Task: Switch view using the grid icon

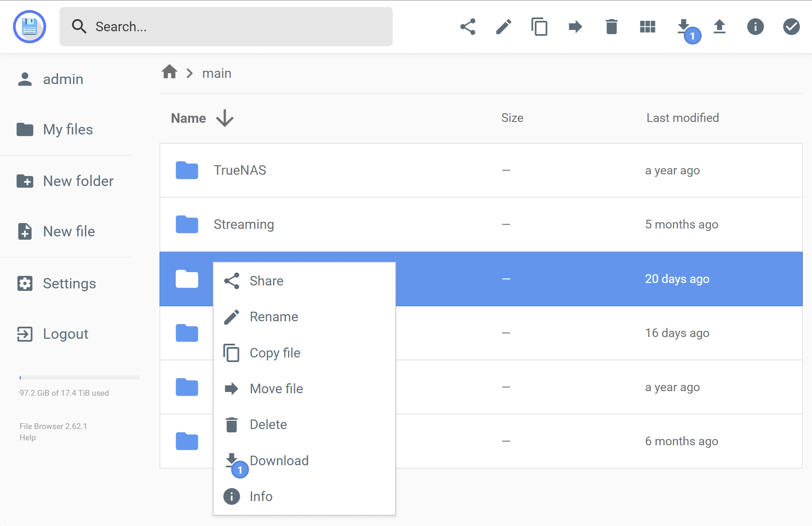Action: tap(647, 27)
